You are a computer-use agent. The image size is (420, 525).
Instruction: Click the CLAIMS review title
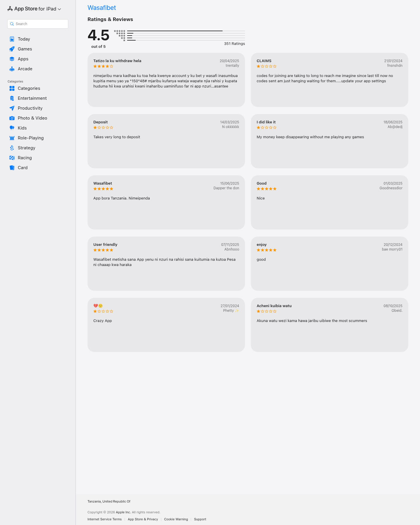coord(264,61)
